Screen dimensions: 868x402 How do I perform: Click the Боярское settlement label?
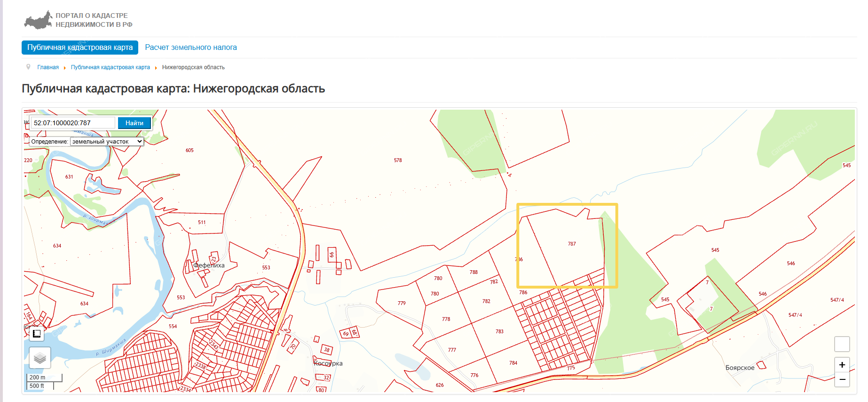[x=740, y=368]
